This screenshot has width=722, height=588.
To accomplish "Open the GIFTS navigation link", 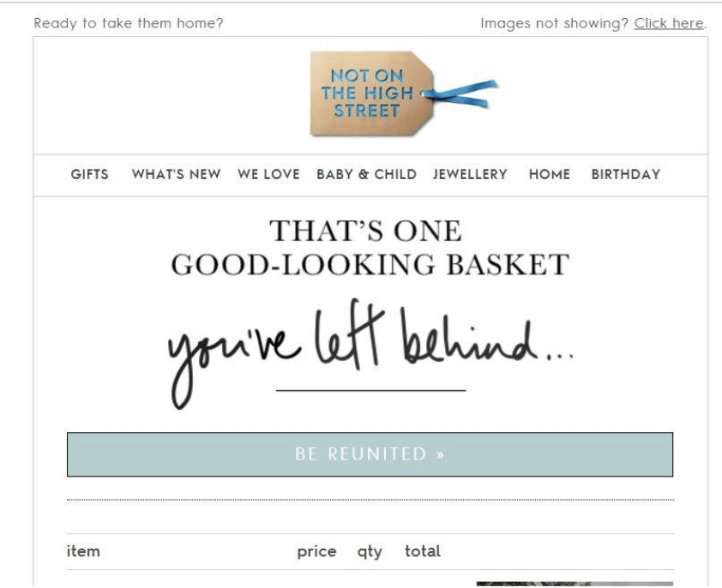I will point(89,175).
